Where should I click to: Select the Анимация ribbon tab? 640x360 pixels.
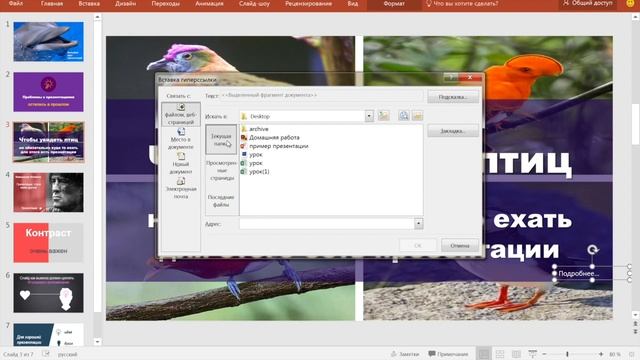(x=209, y=4)
